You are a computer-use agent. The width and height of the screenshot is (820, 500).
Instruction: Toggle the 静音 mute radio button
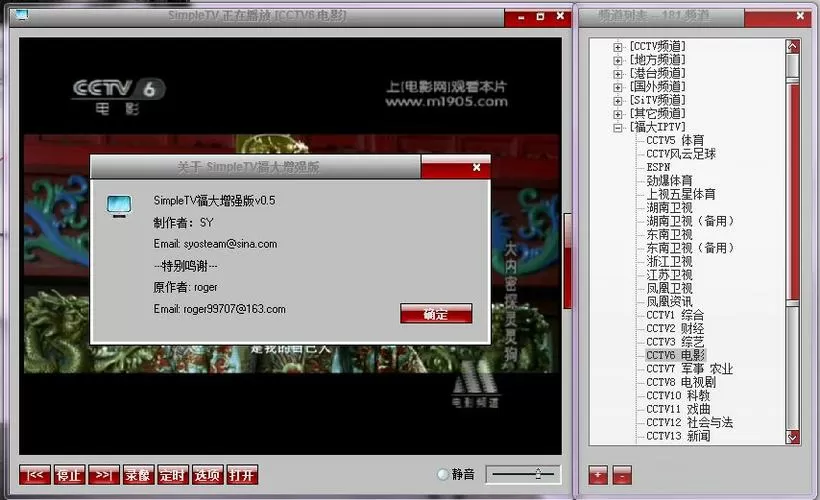tap(443, 474)
